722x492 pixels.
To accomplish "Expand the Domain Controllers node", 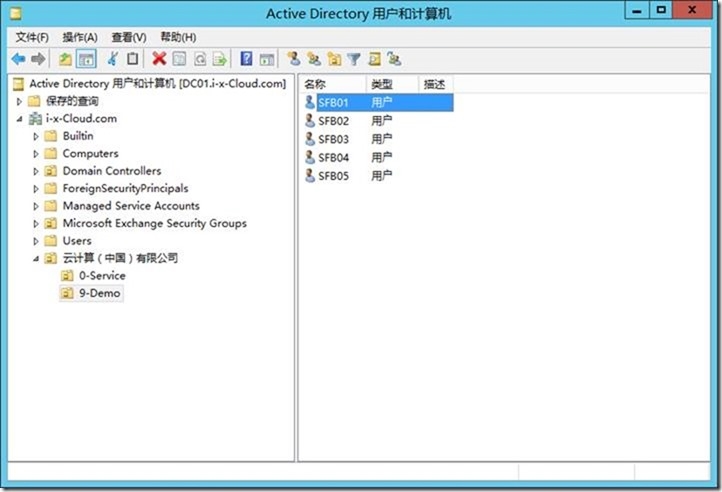I will [36, 171].
